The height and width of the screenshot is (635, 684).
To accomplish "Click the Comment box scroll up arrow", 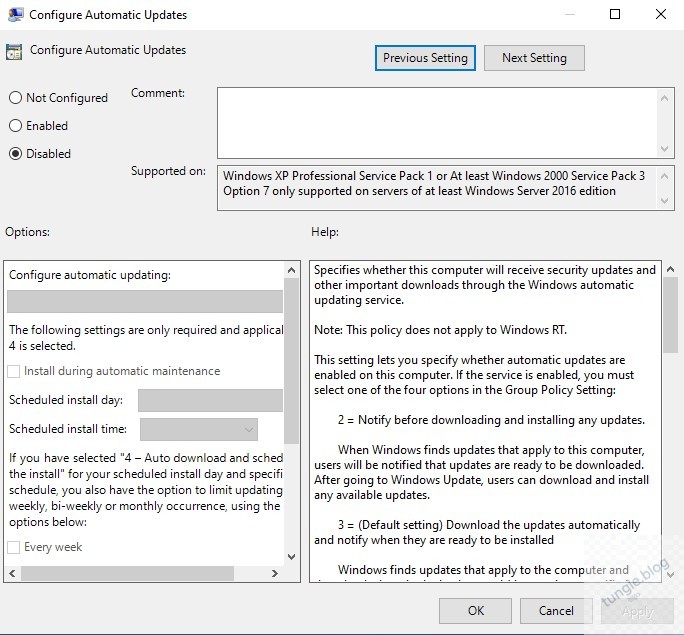I will [664, 98].
